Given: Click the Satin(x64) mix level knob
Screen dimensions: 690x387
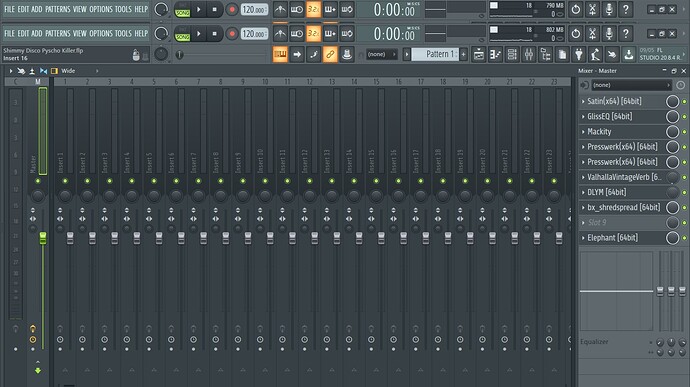Looking at the screenshot, I should tap(672, 102).
